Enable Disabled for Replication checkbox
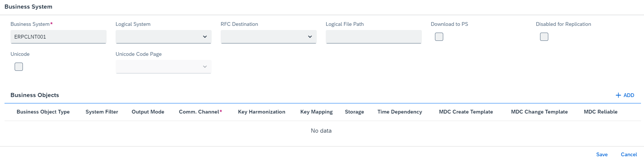This screenshot has width=644, height=160. [544, 37]
